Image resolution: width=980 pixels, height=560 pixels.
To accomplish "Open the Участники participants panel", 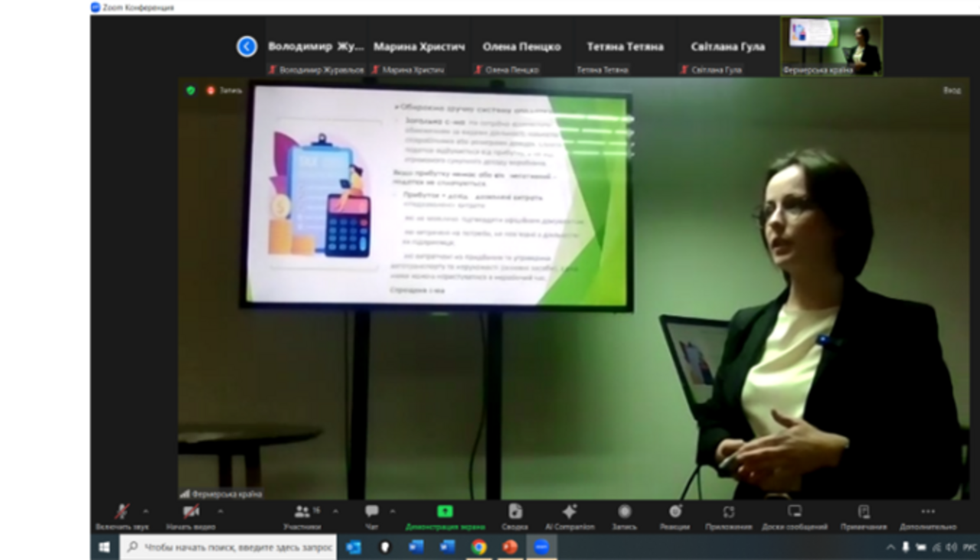I will pyautogui.click(x=302, y=513).
